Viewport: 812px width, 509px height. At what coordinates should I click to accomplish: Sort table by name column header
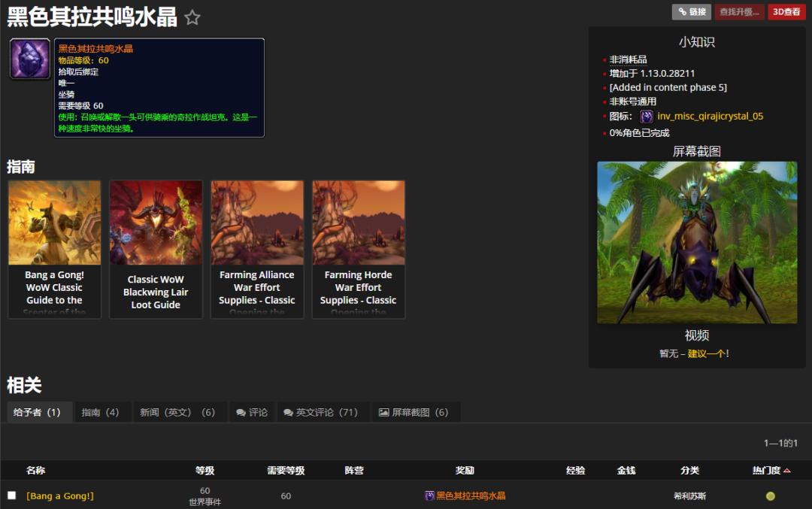click(35, 471)
